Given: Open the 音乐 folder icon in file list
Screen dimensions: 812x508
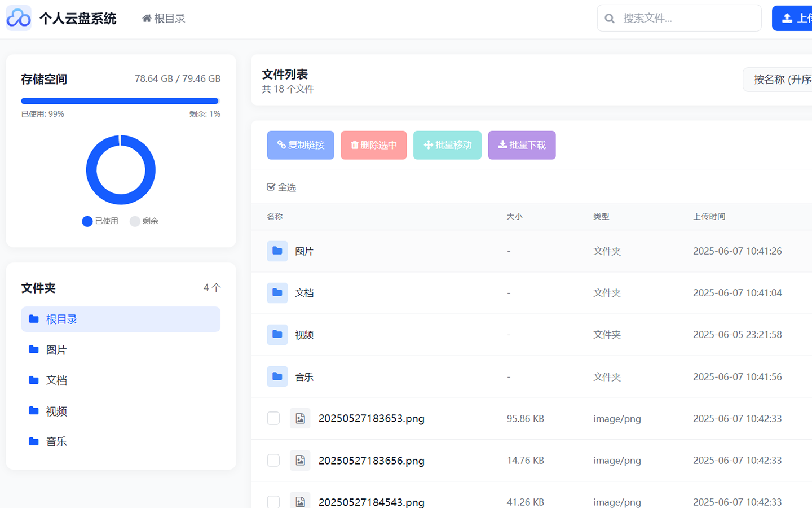Looking at the screenshot, I should point(277,376).
